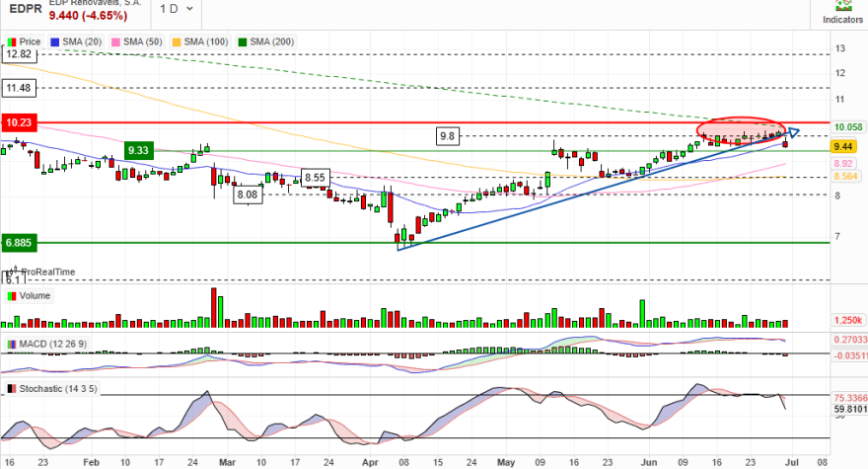Click the orange SMA (100) color swatch

(x=177, y=42)
